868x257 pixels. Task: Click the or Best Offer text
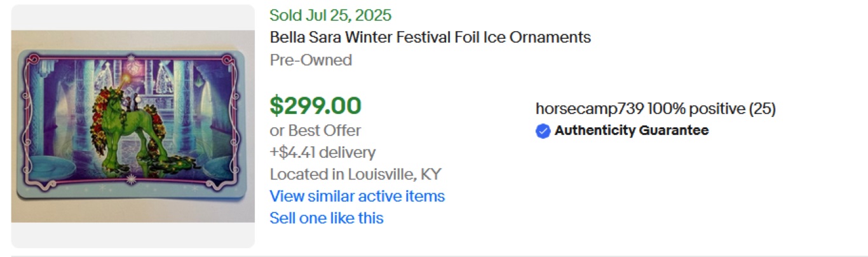pyautogui.click(x=315, y=131)
